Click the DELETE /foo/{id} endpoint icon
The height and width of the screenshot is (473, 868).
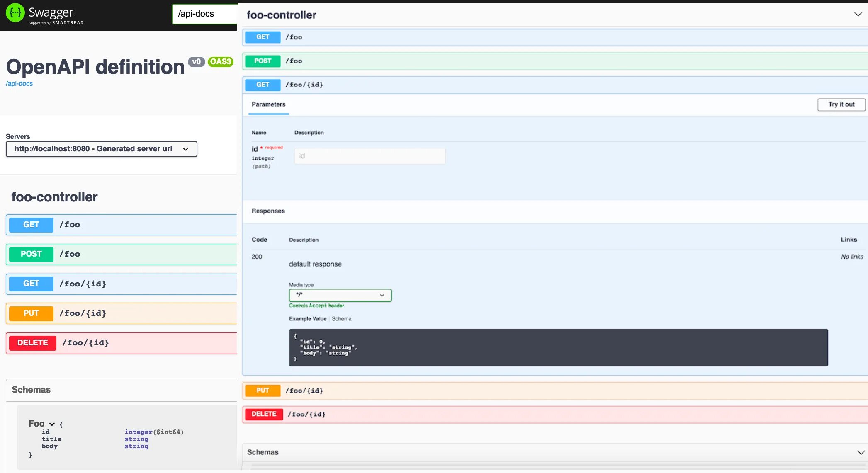click(x=33, y=342)
